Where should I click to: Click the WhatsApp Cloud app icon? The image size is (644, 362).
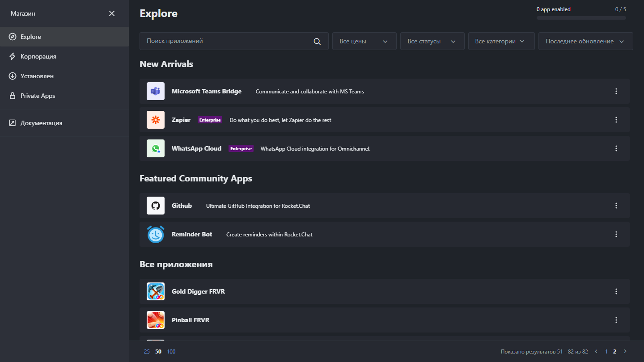156,148
